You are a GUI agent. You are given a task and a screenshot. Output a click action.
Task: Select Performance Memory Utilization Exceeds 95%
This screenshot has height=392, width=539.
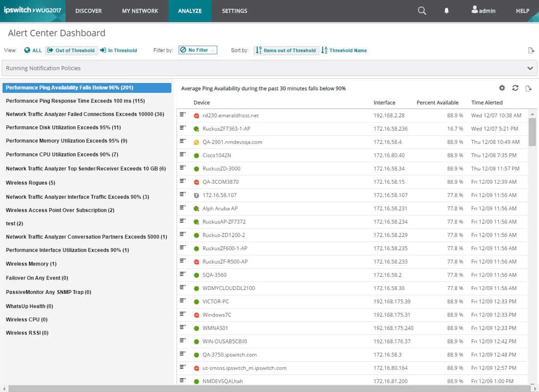(66, 141)
